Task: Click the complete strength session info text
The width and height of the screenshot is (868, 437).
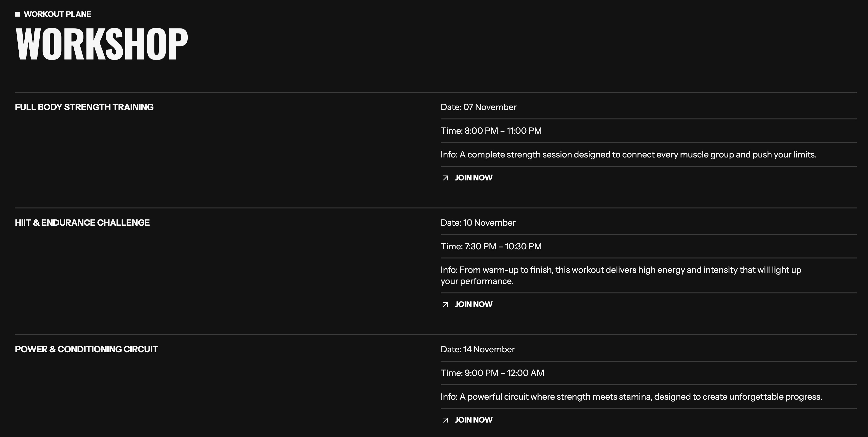Action: (628, 154)
